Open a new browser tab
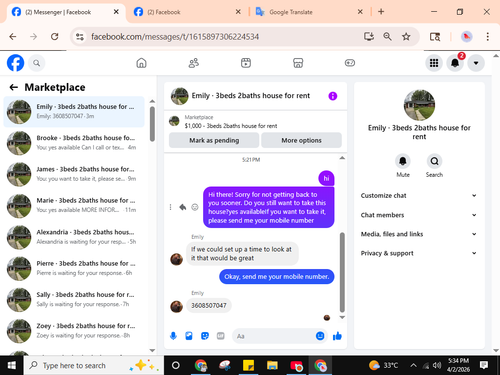The height and width of the screenshot is (375, 500). (381, 12)
